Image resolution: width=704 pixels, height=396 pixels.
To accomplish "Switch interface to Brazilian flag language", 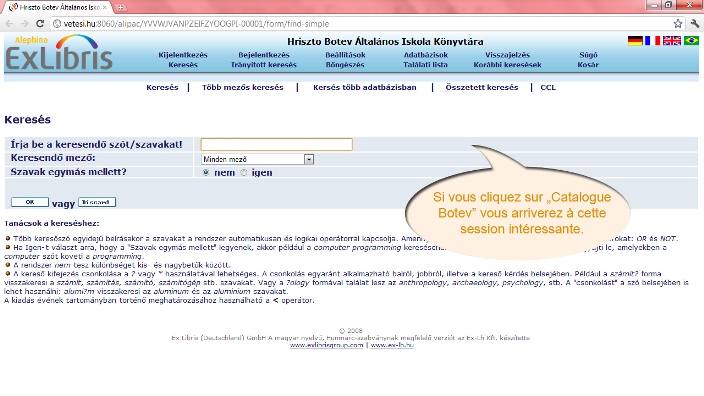I will click(691, 40).
